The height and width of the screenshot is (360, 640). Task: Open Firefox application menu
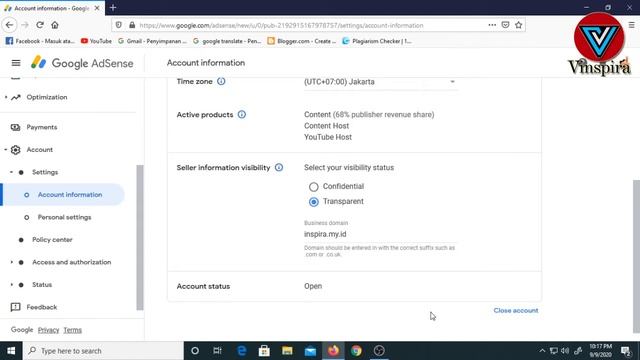[631, 25]
